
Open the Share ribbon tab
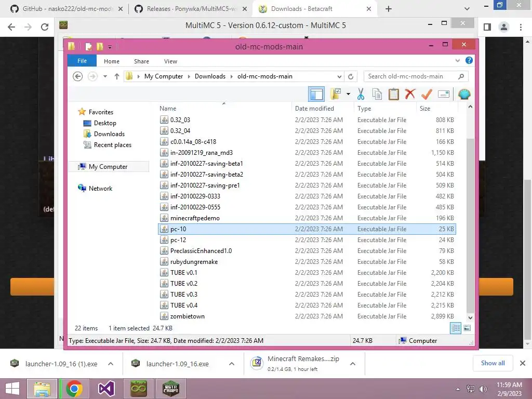141,61
